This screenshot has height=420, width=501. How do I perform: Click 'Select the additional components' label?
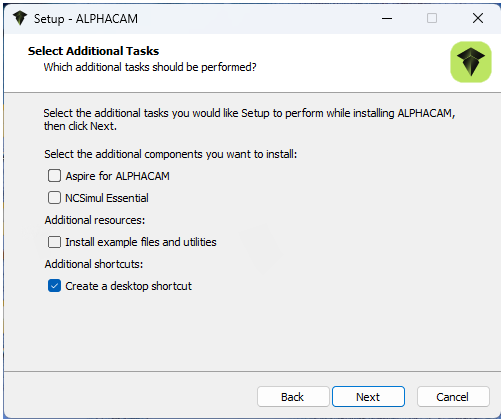170,154
